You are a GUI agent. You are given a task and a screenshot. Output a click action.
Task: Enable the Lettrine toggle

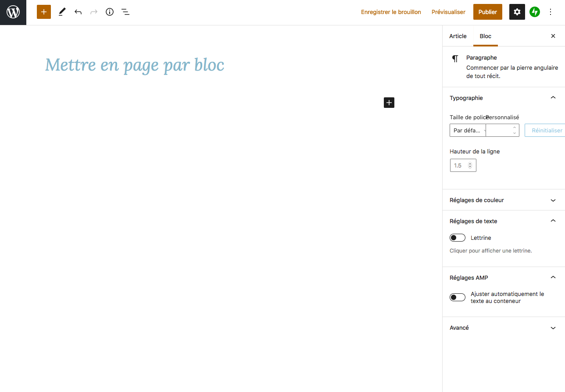point(458,238)
